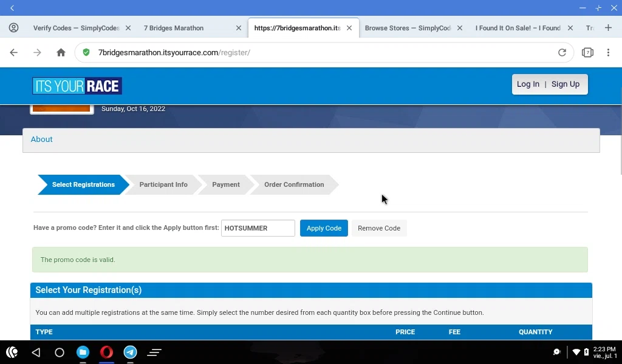Click the PRICE column header

point(405,332)
